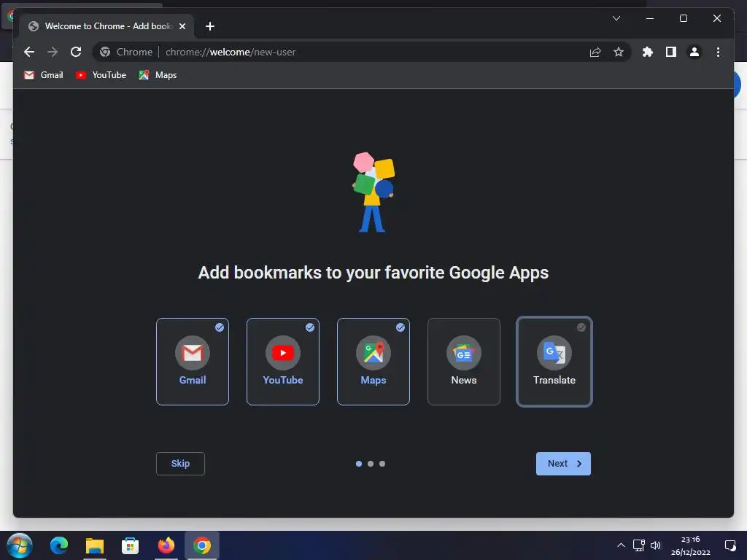Jump to the second step dot indicator
Viewport: 747px width, 560px height.
coord(371,464)
